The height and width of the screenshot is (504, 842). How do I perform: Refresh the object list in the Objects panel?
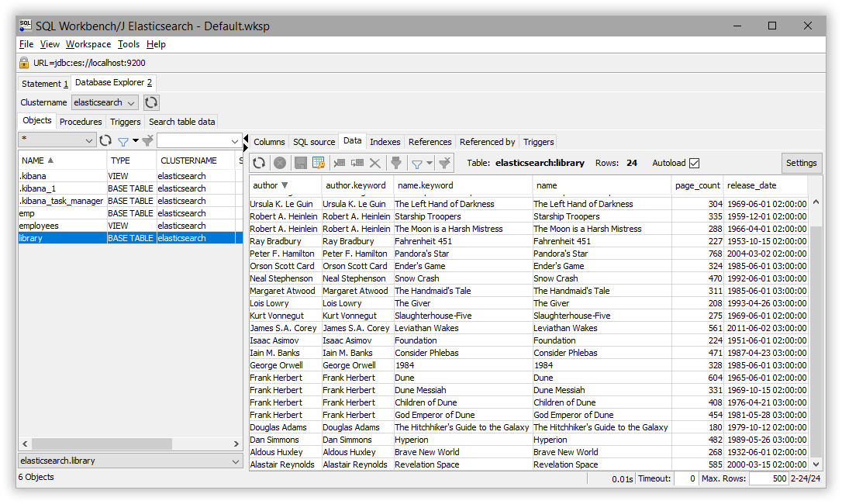105,140
